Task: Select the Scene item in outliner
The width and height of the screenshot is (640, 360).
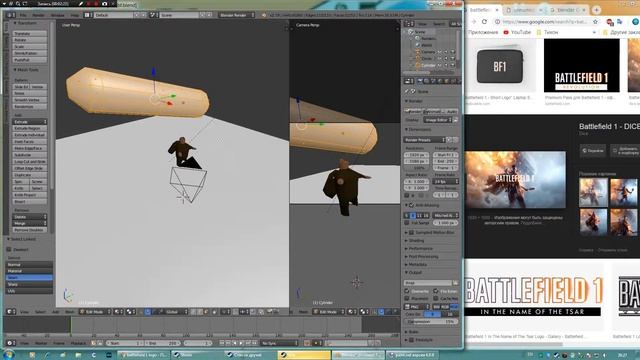Action: click(419, 31)
